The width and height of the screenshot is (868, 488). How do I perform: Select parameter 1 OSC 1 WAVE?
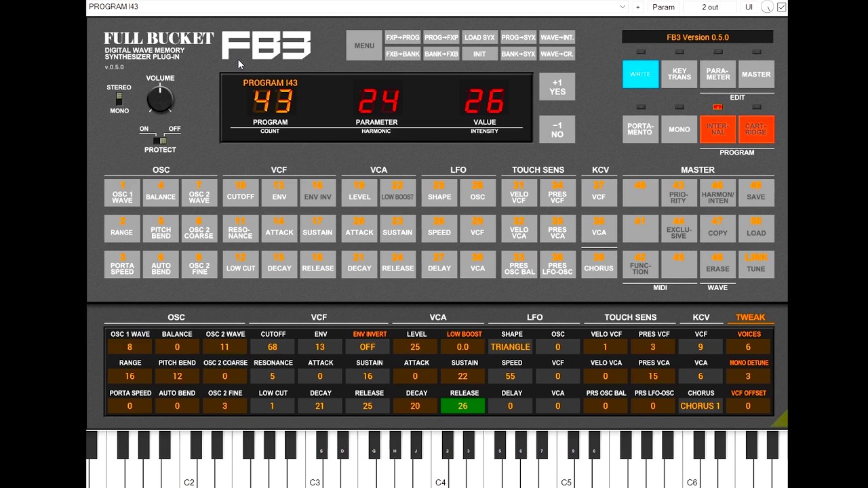coord(122,192)
